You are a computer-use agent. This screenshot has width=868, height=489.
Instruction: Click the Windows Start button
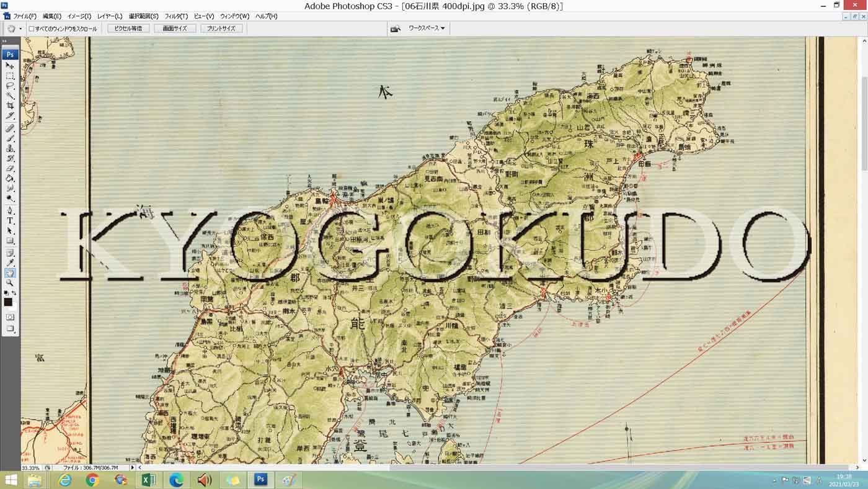pyautogui.click(x=11, y=480)
